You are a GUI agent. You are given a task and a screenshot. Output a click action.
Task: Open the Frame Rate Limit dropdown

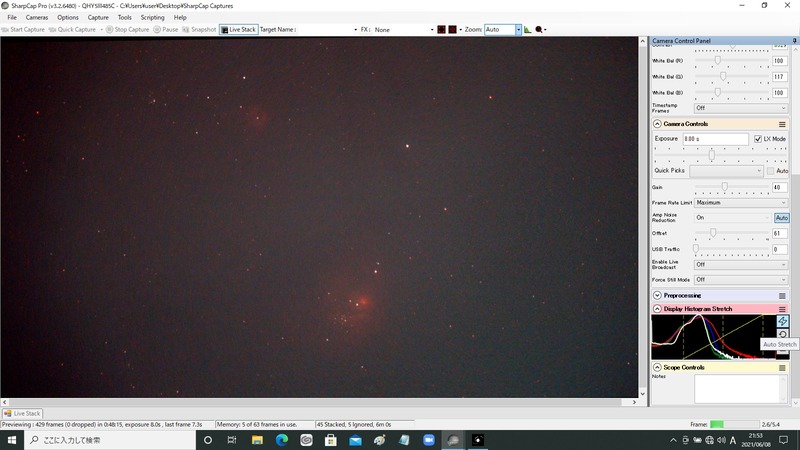(x=741, y=203)
